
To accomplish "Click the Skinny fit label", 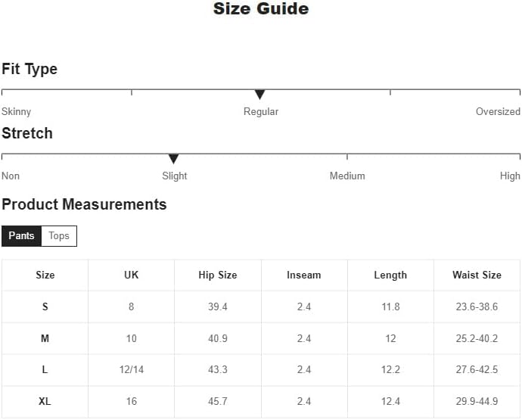I will tap(17, 111).
